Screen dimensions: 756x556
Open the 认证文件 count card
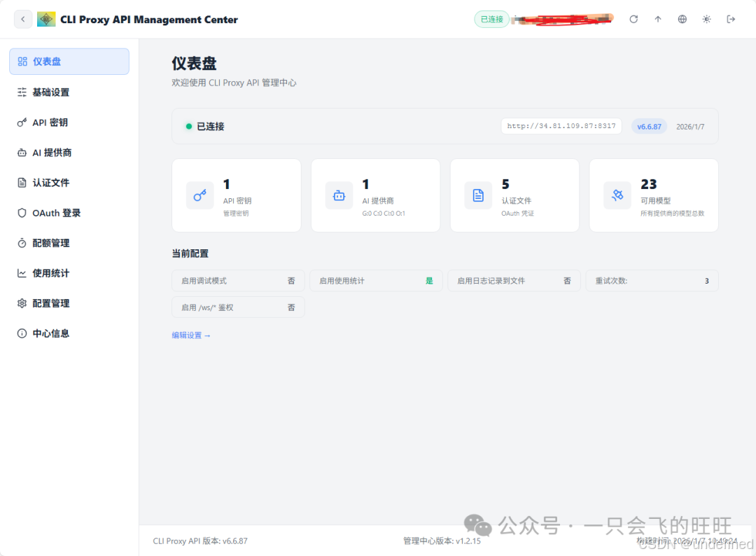[x=514, y=195]
